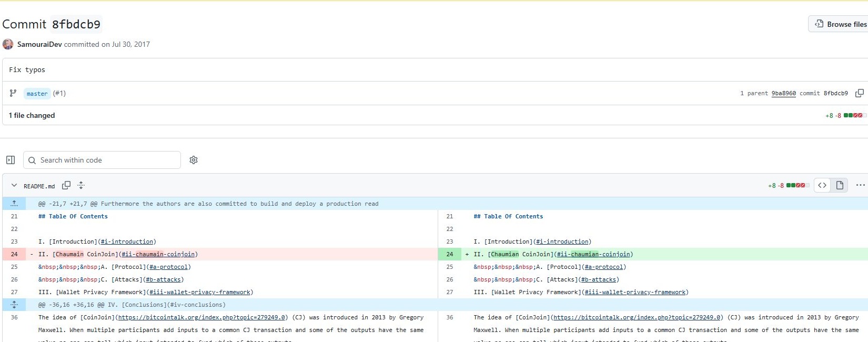Click the '1 file changed' text
Viewport: 868px width, 342px height.
(x=32, y=115)
